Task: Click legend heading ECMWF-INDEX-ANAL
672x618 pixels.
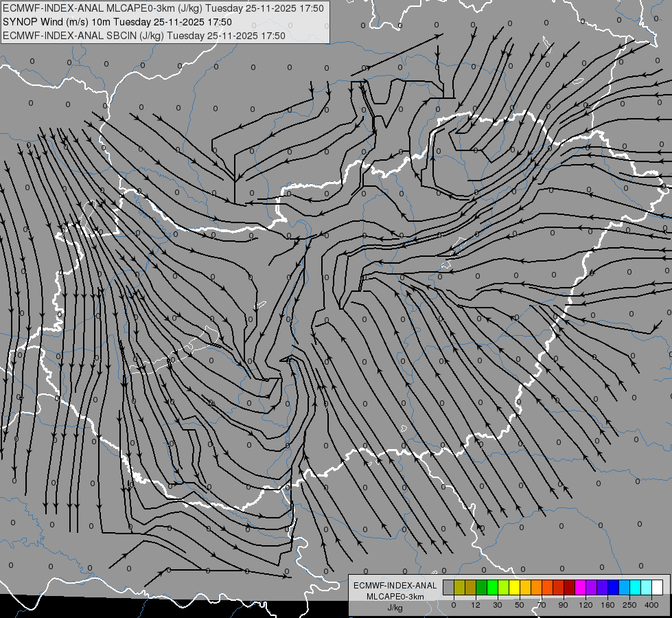Action: click(x=395, y=586)
